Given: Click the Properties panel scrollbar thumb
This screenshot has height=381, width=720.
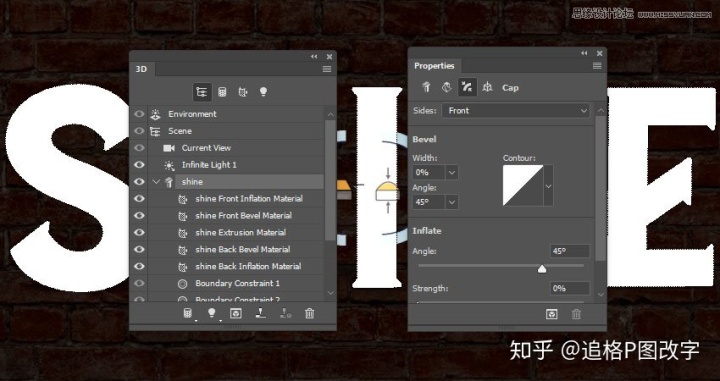Looking at the screenshot, I should (601, 188).
